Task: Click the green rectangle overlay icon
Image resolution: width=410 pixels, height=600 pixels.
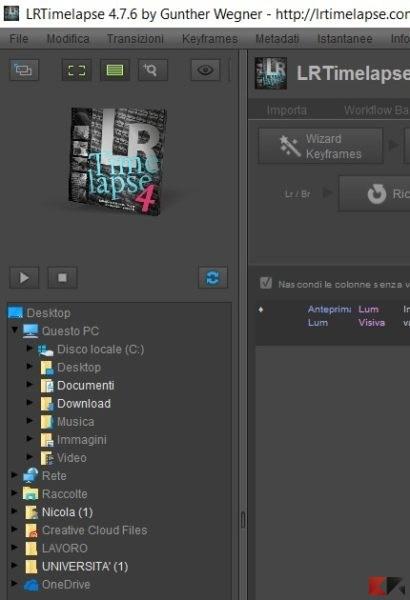Action: point(115,70)
